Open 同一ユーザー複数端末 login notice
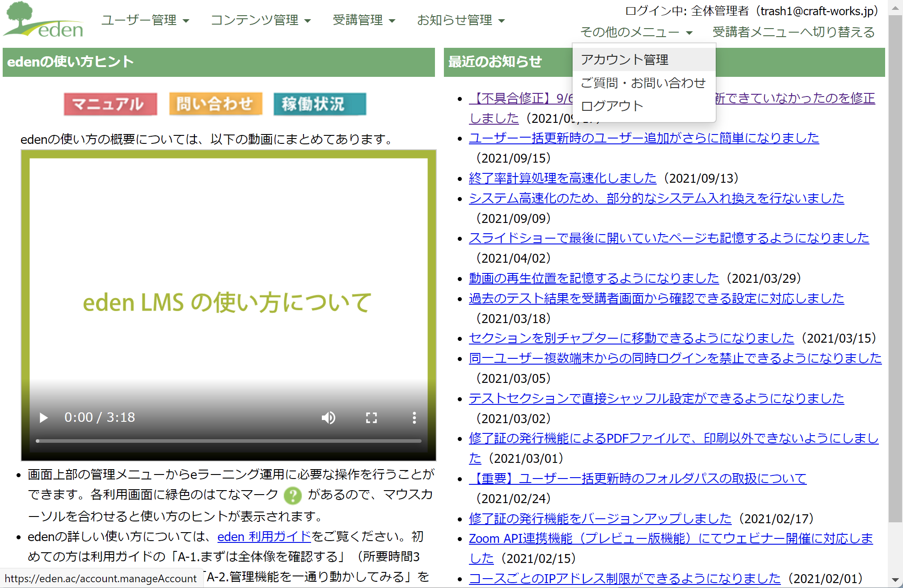The width and height of the screenshot is (903, 588). pos(675,358)
